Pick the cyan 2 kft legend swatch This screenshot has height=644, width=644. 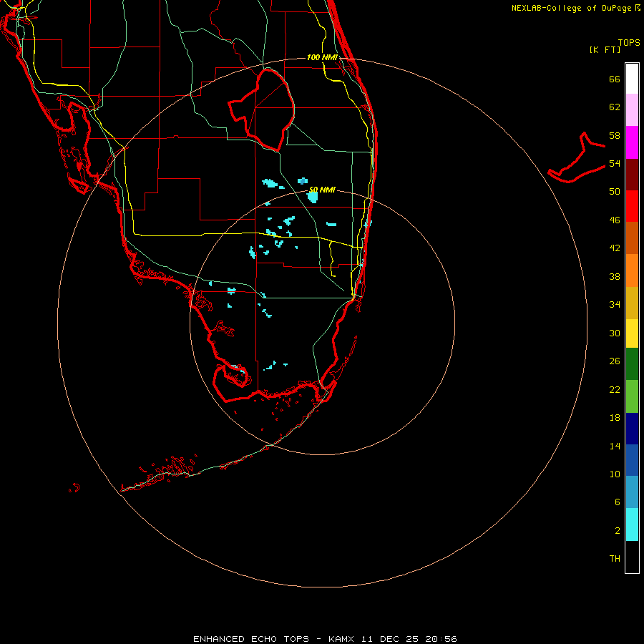[x=632, y=525]
